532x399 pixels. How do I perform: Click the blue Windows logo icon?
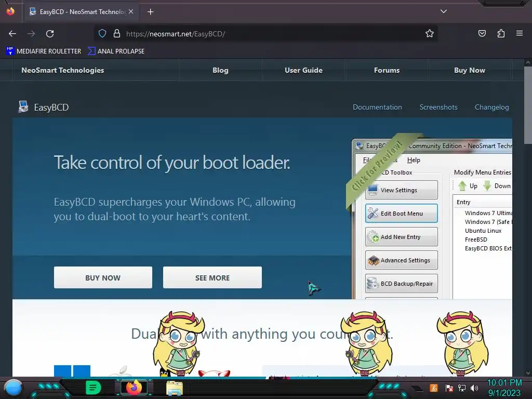coord(72,371)
